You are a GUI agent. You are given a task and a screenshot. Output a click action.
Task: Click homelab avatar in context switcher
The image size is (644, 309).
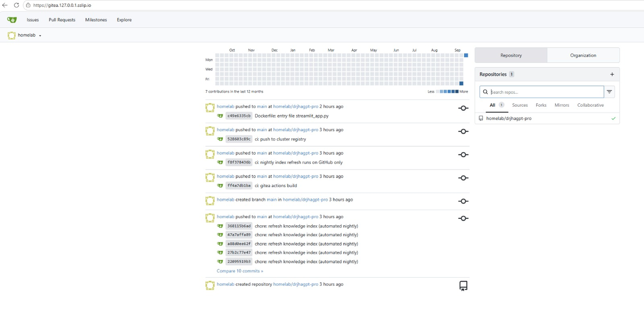tap(11, 35)
